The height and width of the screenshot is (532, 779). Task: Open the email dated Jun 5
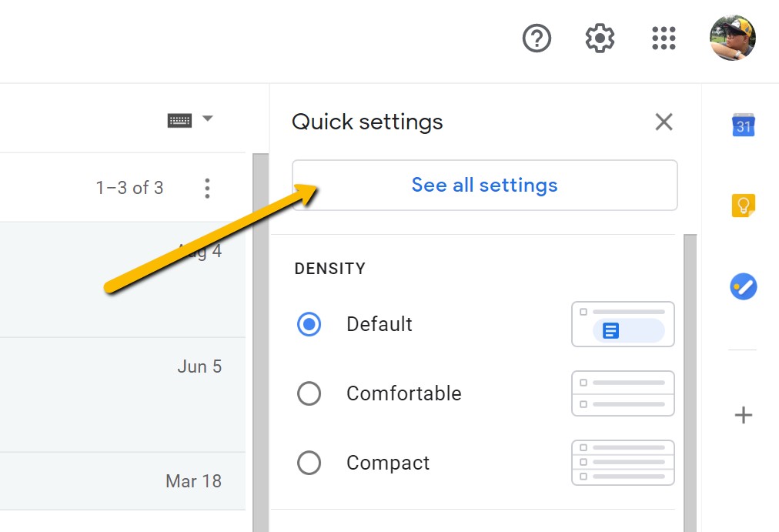[122, 395]
